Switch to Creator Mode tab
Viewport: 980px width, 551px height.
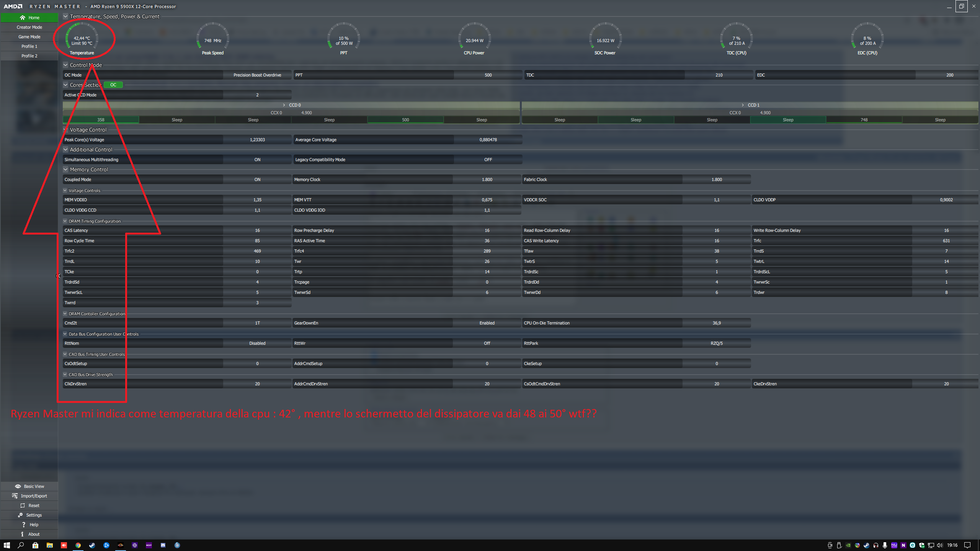click(x=29, y=27)
